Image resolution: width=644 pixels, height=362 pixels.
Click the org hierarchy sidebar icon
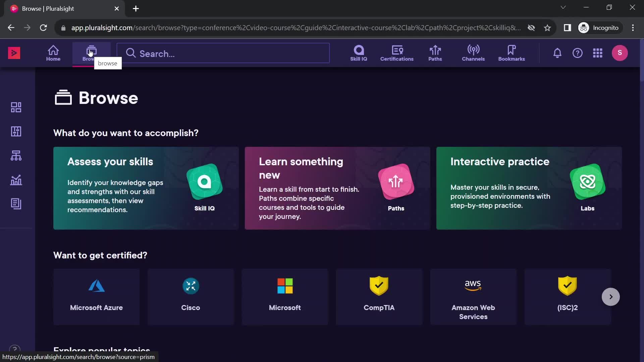16,156
